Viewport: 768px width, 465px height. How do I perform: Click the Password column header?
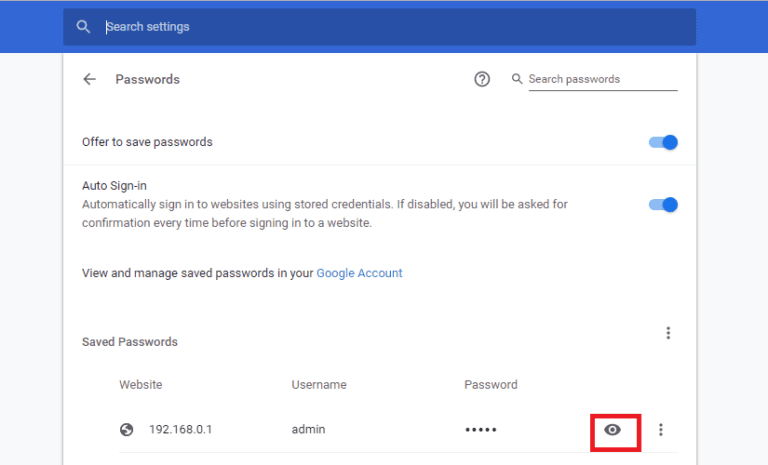491,385
